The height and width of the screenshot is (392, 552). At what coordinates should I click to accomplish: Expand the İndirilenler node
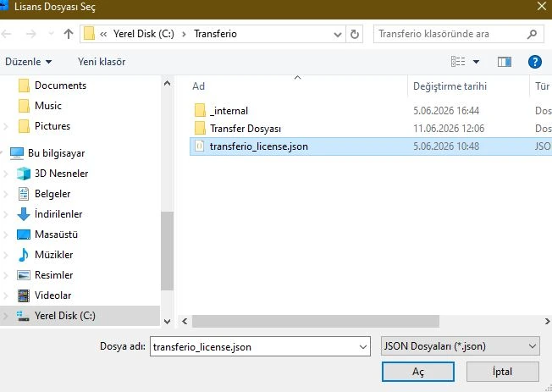click(5, 214)
